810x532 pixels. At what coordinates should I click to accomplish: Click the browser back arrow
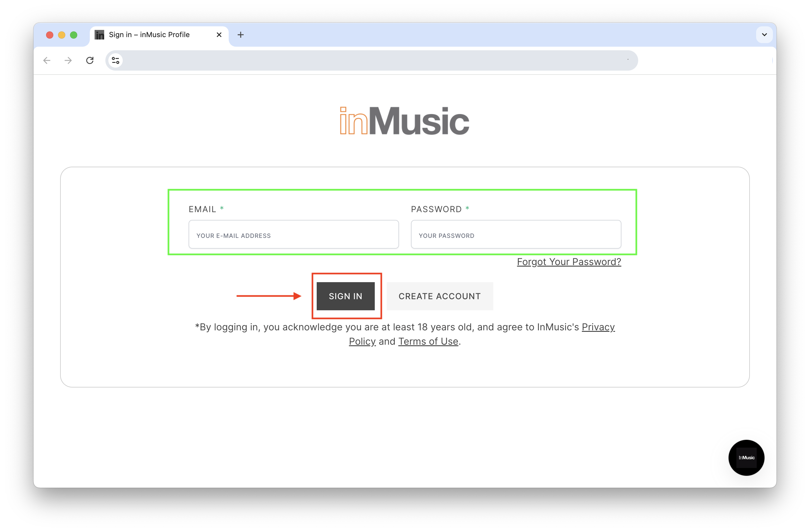click(x=47, y=60)
